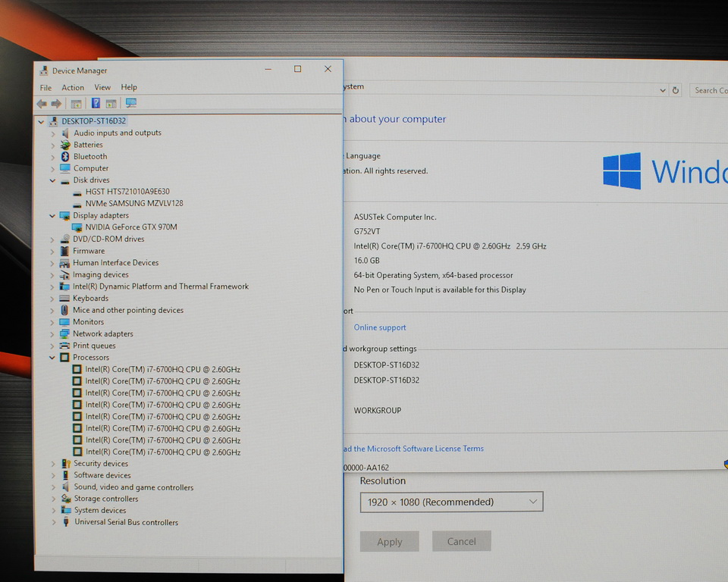The height and width of the screenshot is (582, 728).
Task: Select the first Intel Core i7-6700HQ processor entry
Action: [x=162, y=370]
